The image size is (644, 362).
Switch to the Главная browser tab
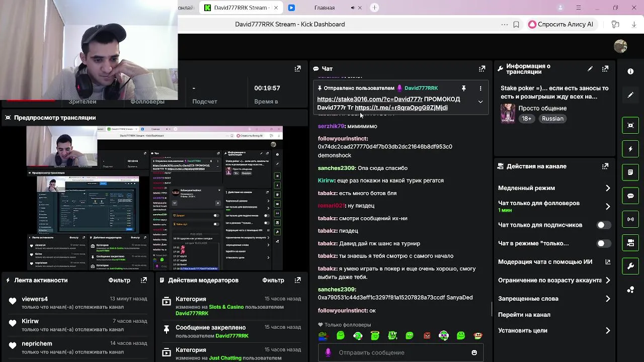[x=324, y=8]
